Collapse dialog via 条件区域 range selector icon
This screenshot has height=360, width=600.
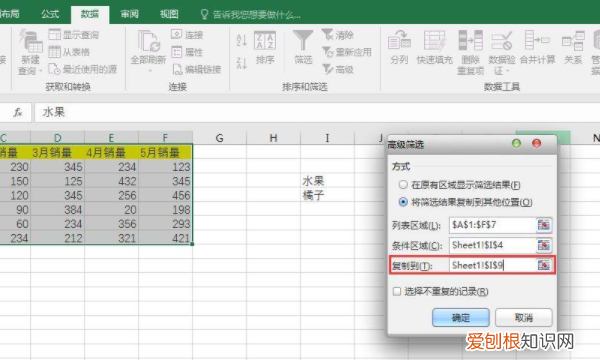543,245
